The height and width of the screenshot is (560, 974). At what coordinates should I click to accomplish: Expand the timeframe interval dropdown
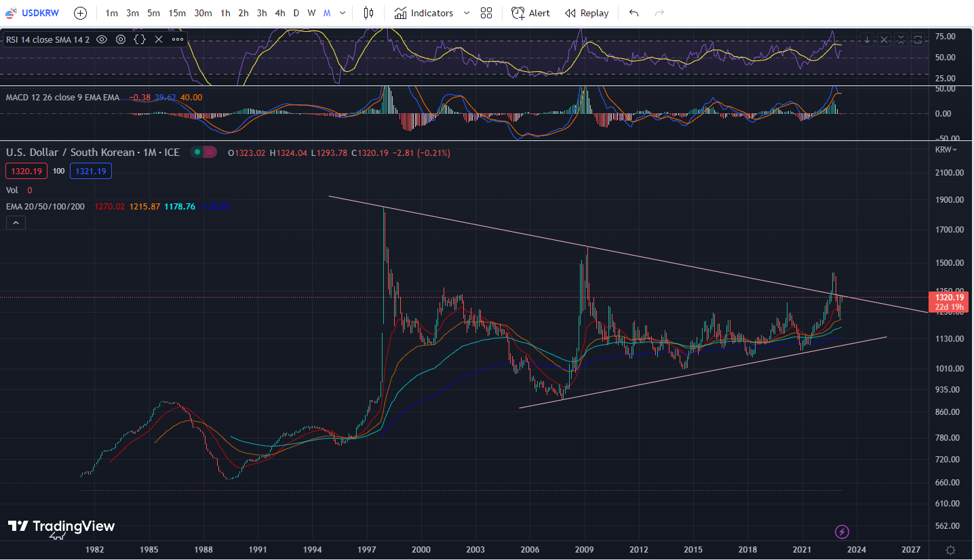pyautogui.click(x=343, y=13)
